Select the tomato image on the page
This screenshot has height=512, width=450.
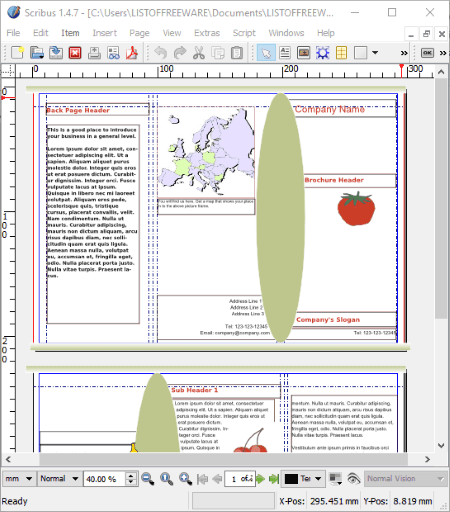[x=356, y=209]
